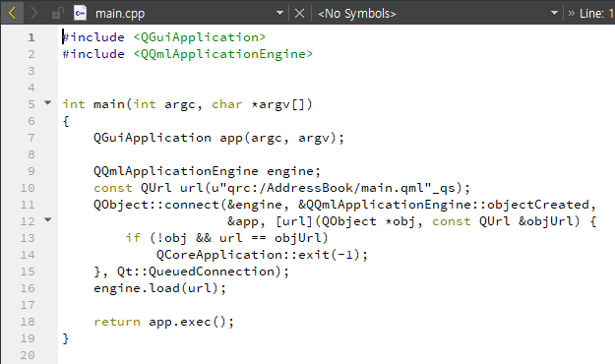Go forward using the gray arrow
Image resolution: width=615 pixels, height=364 pixels.
point(34,14)
